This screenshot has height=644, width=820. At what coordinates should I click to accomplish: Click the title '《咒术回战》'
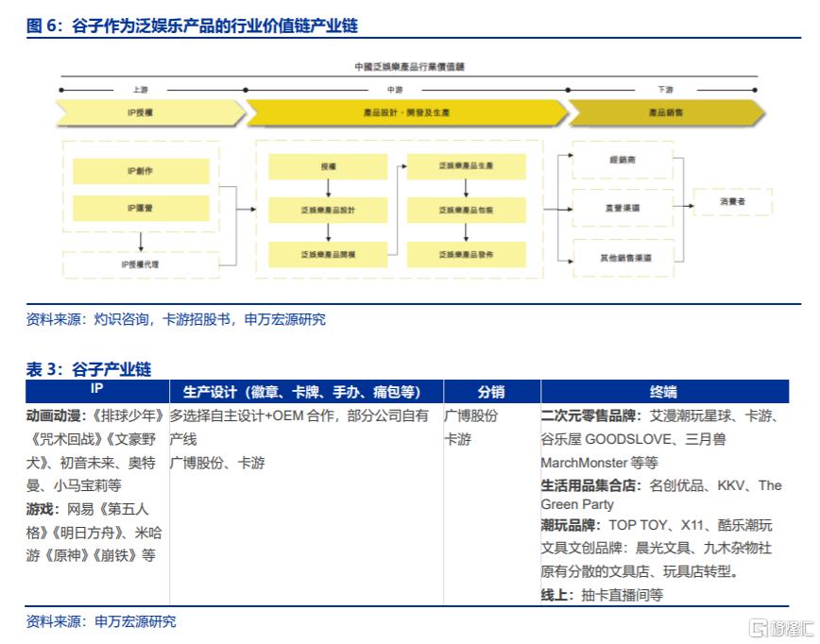65,439
